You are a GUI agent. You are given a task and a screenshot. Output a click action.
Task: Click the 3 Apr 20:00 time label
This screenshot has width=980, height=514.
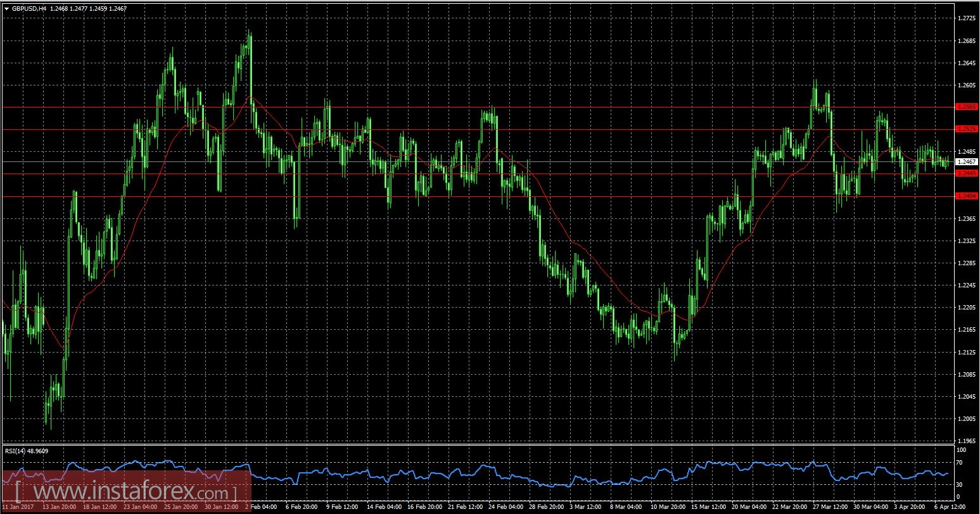(910, 507)
